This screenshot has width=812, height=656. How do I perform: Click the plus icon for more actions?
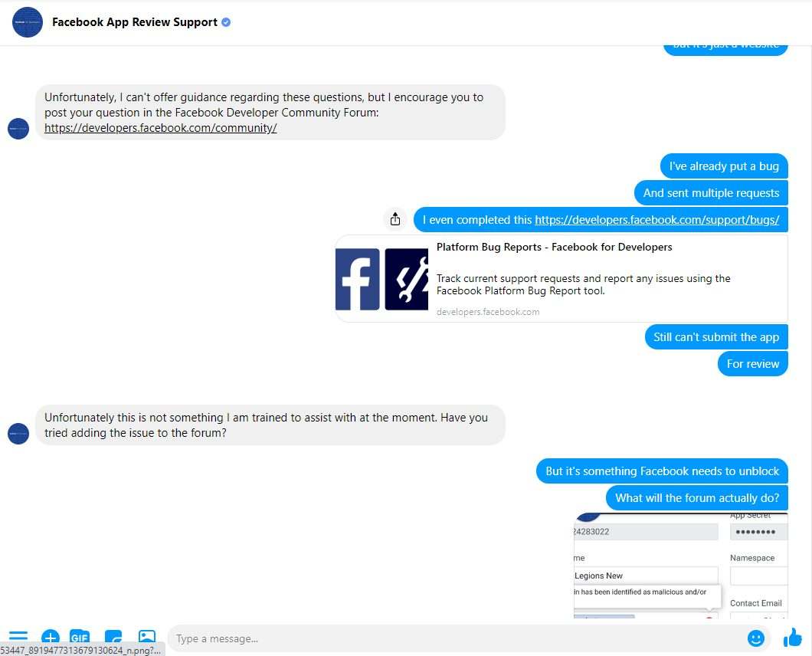pyautogui.click(x=51, y=638)
